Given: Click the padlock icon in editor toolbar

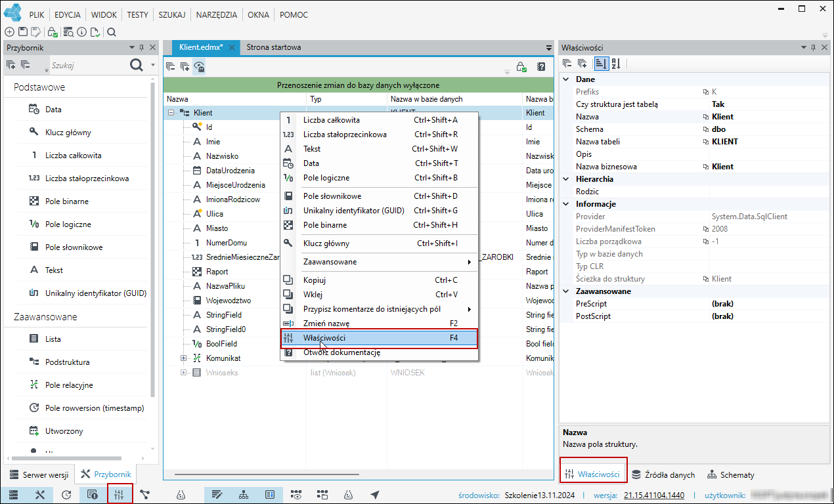Looking at the screenshot, I should point(521,66).
